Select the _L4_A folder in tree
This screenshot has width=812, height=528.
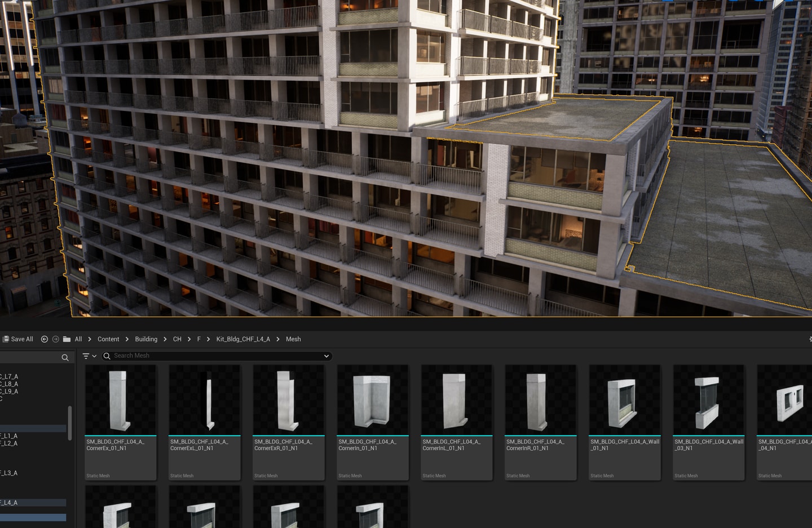[33, 503]
